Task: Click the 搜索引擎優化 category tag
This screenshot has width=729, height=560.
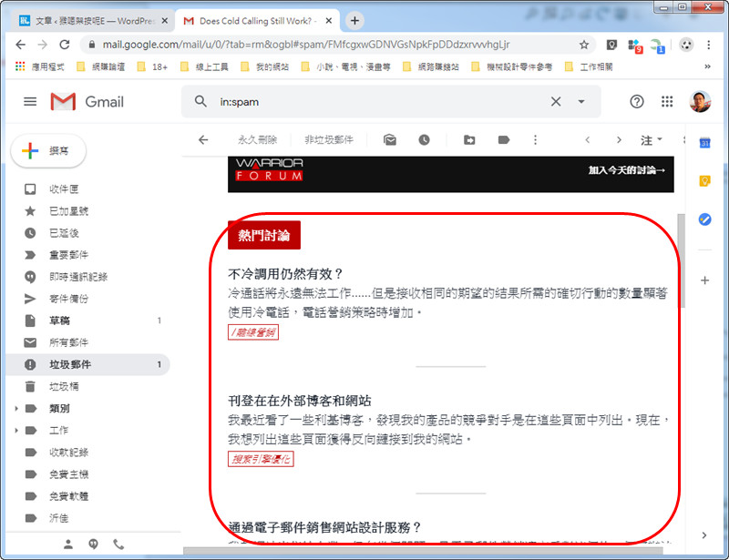Action: 261,459
